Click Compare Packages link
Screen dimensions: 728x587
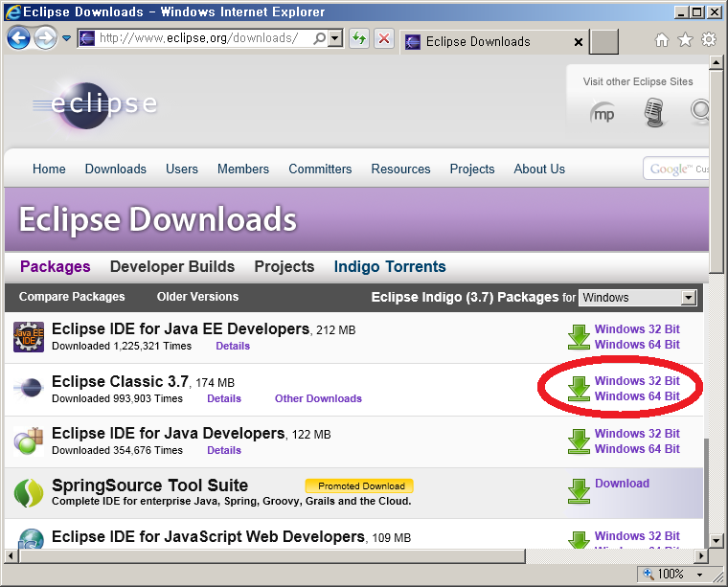[x=72, y=297]
